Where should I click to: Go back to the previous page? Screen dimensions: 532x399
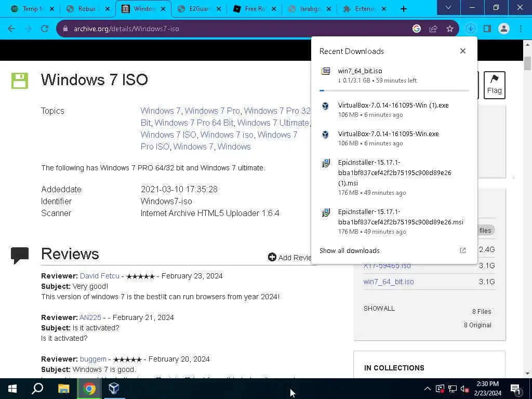coord(11,29)
